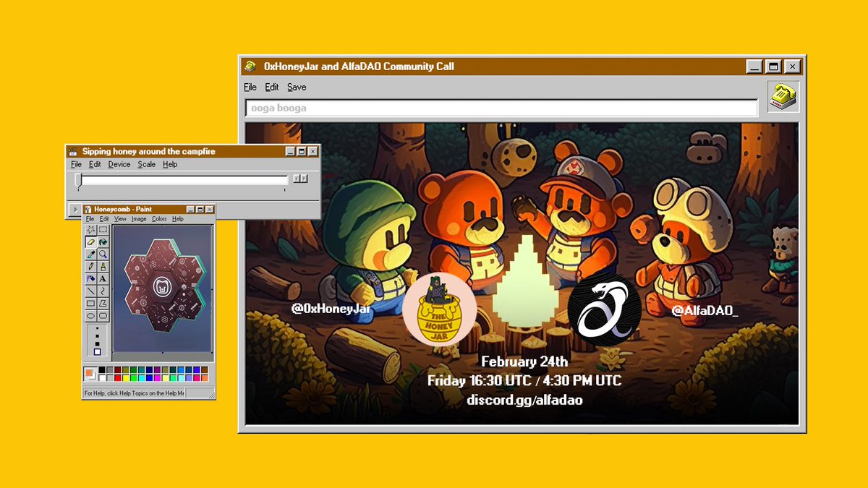Open the Scale menu in media player
868x488 pixels.
coord(147,164)
